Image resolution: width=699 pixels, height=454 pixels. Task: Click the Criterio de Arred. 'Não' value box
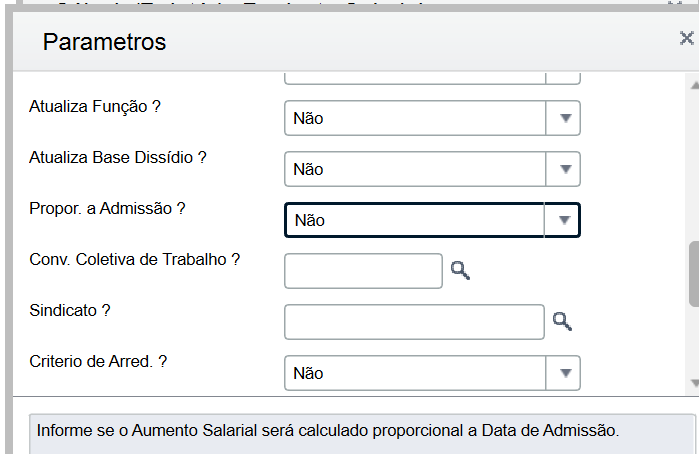pyautogui.click(x=415, y=373)
